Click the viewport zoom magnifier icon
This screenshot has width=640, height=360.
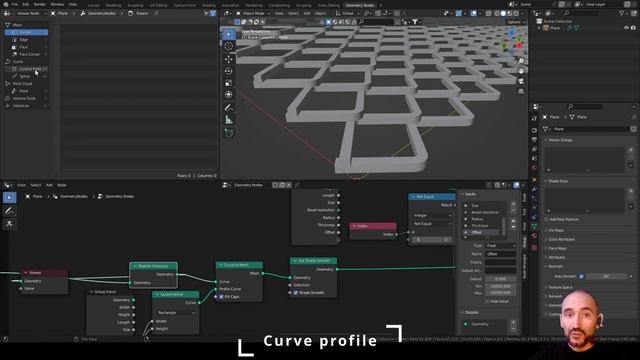pyautogui.click(x=521, y=61)
